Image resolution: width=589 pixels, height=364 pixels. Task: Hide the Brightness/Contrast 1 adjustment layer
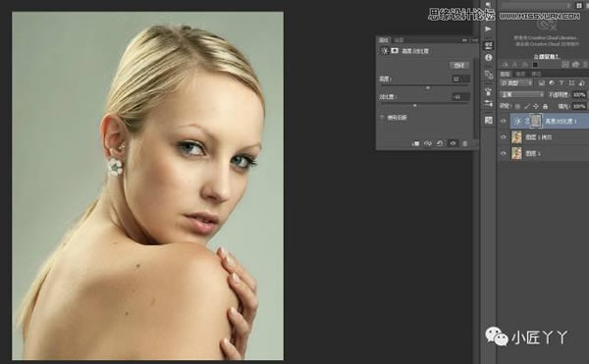point(504,122)
